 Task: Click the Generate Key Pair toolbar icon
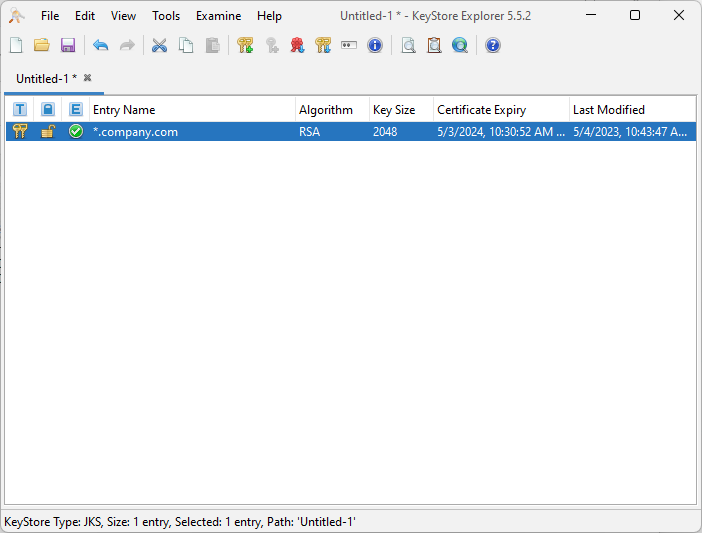(245, 45)
